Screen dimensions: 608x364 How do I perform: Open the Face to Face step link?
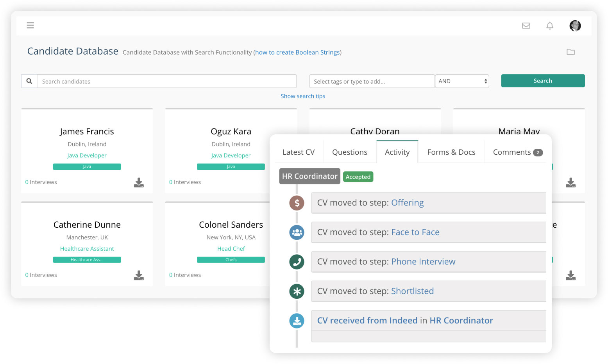tap(415, 232)
